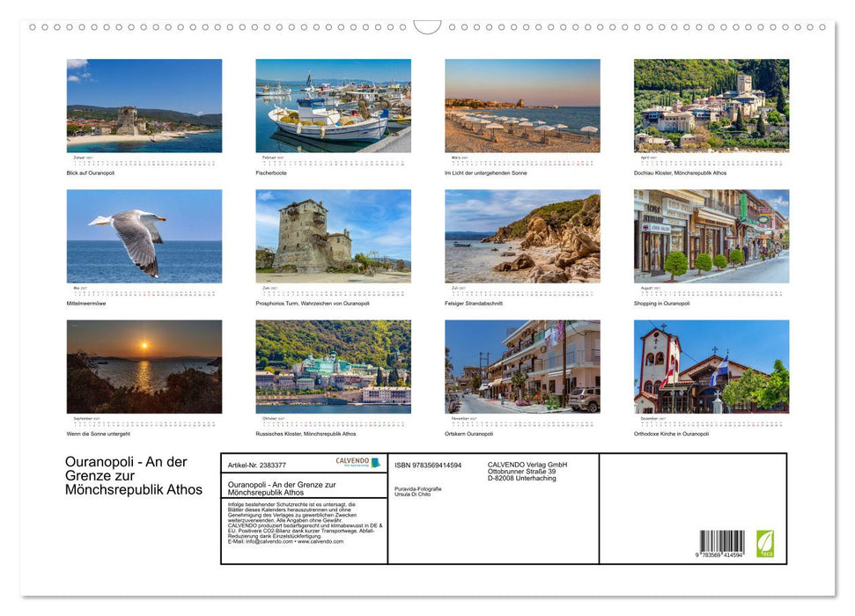This screenshot has height=616, width=855.
Task: Click 'Puravida-Fotografie' credit text
Action: [418, 489]
